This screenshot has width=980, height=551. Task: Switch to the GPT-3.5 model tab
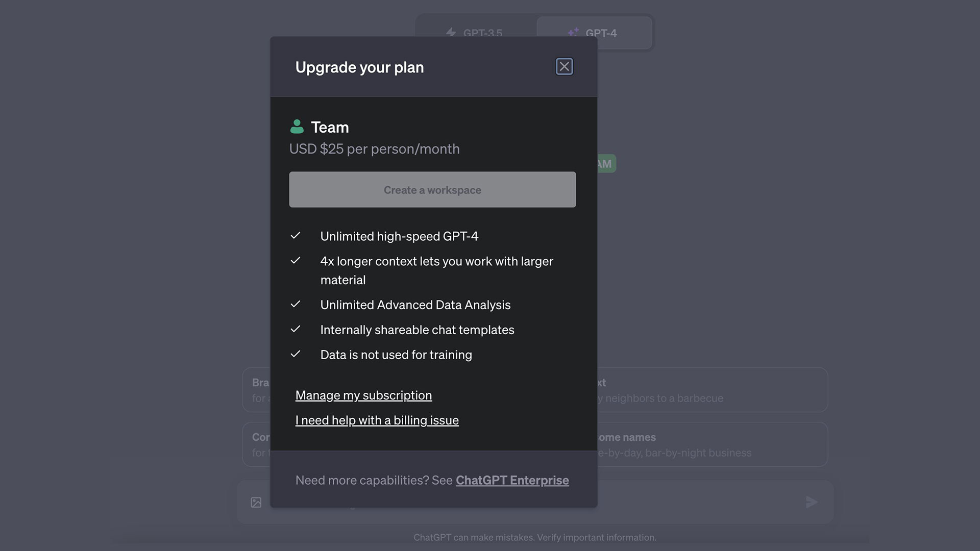point(476,33)
